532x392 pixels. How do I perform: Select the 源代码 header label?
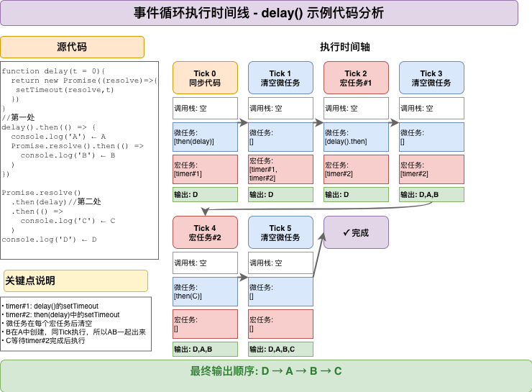coord(72,47)
